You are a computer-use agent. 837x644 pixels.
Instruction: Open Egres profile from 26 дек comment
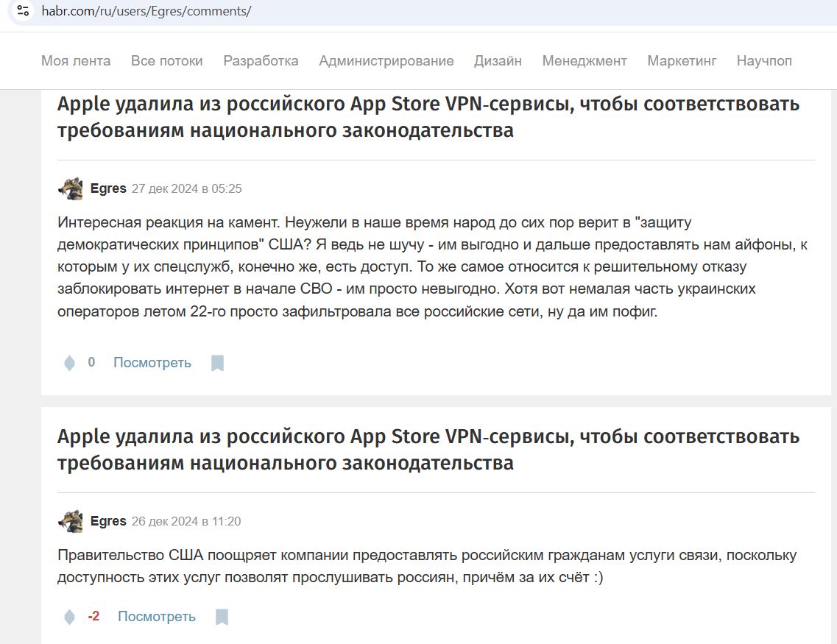point(108,521)
